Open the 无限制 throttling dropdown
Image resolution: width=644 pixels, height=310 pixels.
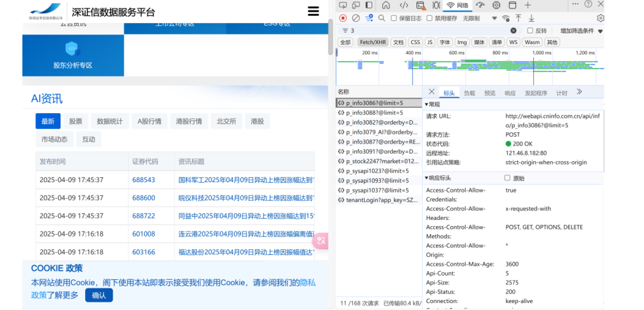click(x=480, y=18)
